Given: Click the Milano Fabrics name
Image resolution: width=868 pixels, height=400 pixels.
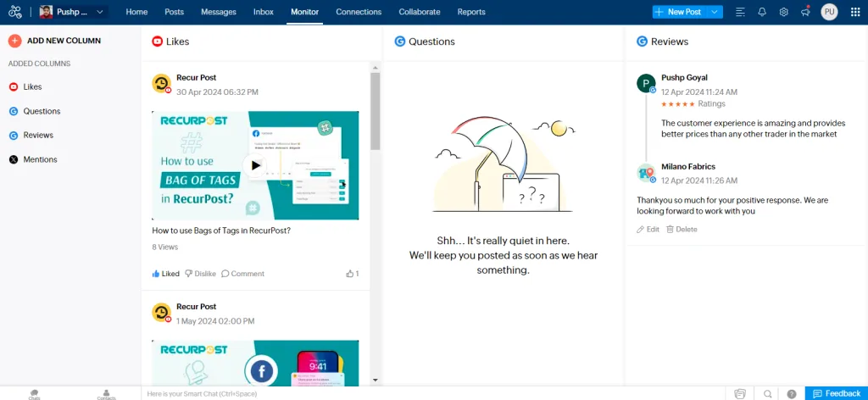Looking at the screenshot, I should [688, 167].
